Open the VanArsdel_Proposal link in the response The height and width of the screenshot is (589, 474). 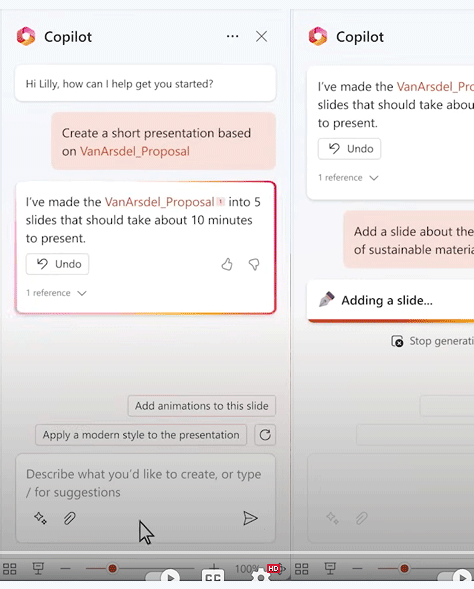[160, 202]
